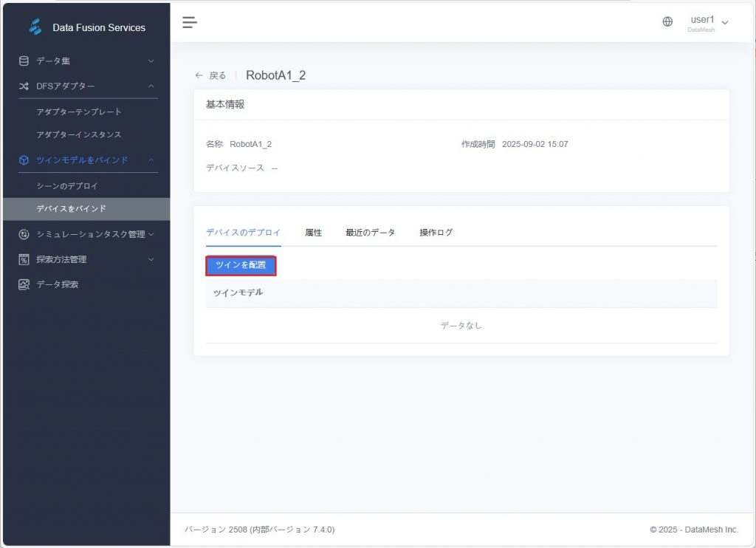
Task: Open the language globe selector
Action: (667, 22)
